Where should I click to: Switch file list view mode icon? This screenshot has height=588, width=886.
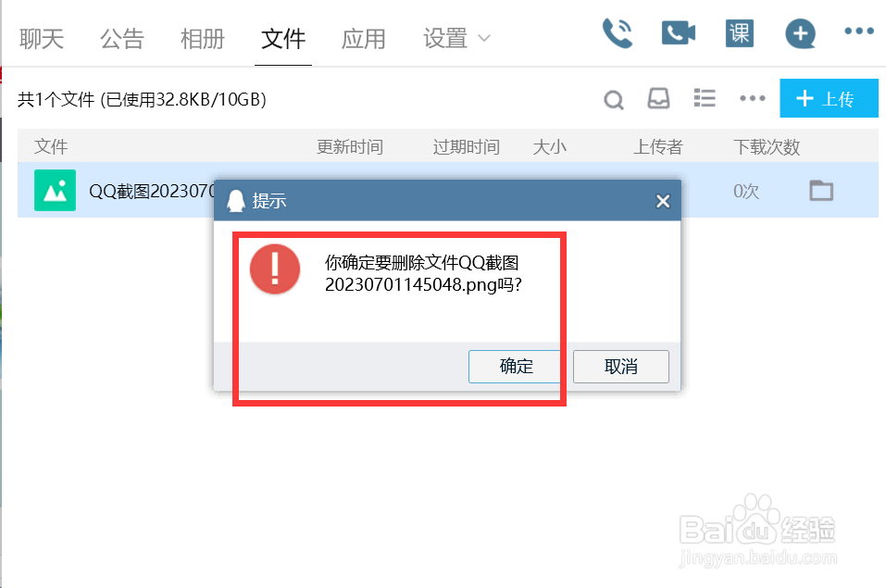click(x=705, y=98)
